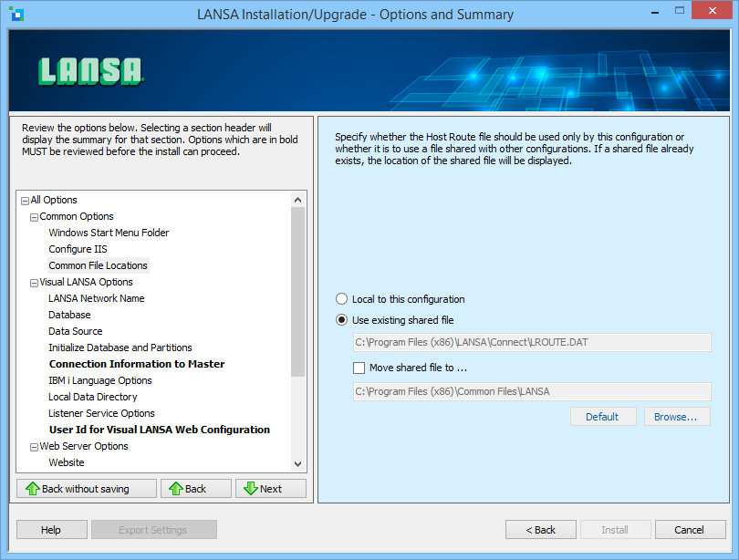This screenshot has width=739, height=560.
Task: Maximize the installer window
Action: coord(679,10)
